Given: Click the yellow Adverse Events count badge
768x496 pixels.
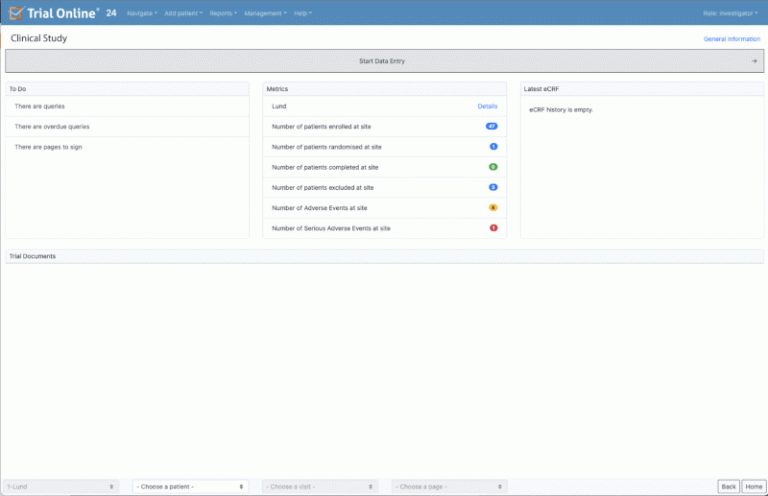Looking at the screenshot, I should [493, 208].
